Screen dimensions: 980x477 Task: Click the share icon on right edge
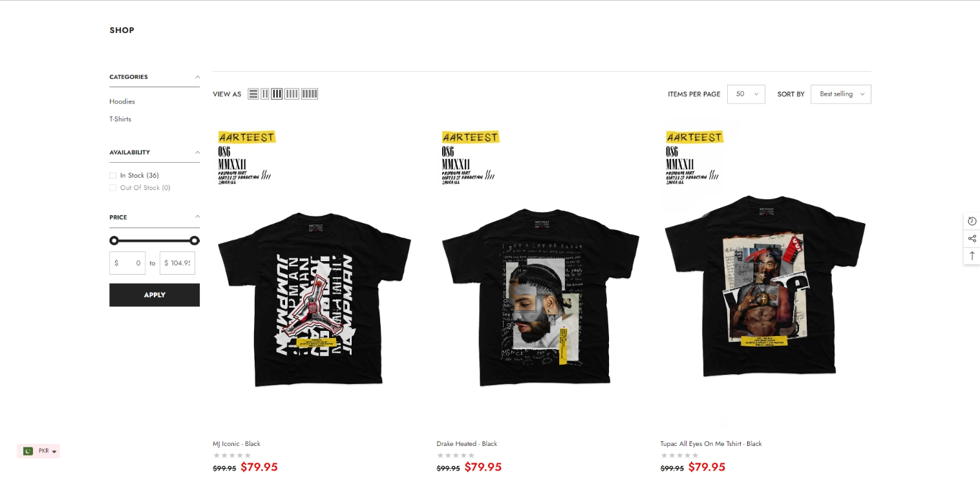point(972,238)
